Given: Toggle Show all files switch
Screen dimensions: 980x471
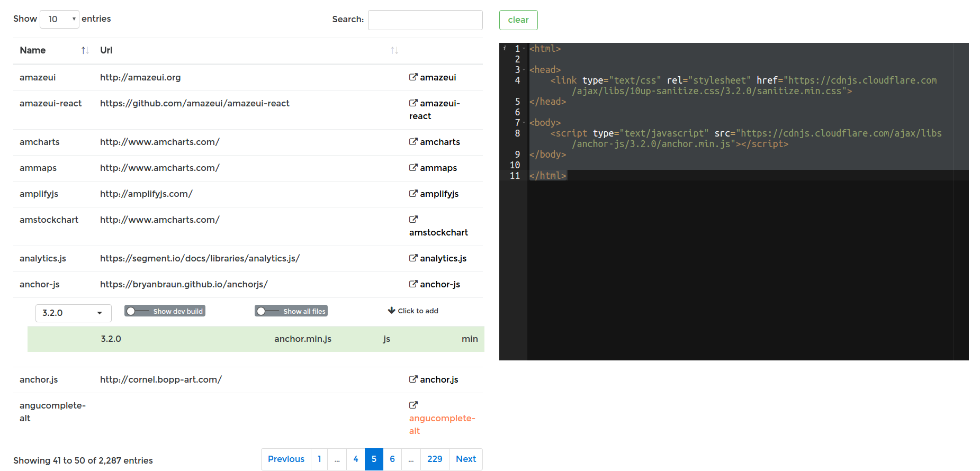Looking at the screenshot, I should (291, 311).
